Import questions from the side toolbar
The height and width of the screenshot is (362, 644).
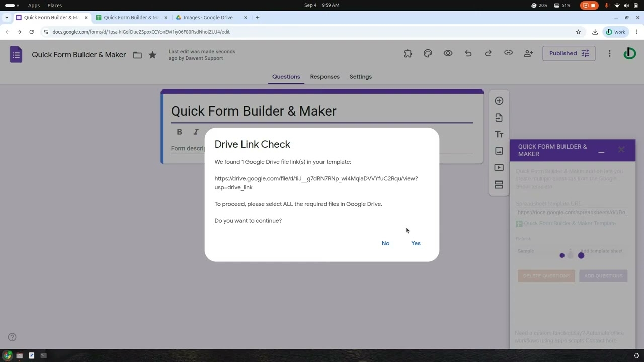pos(499,118)
